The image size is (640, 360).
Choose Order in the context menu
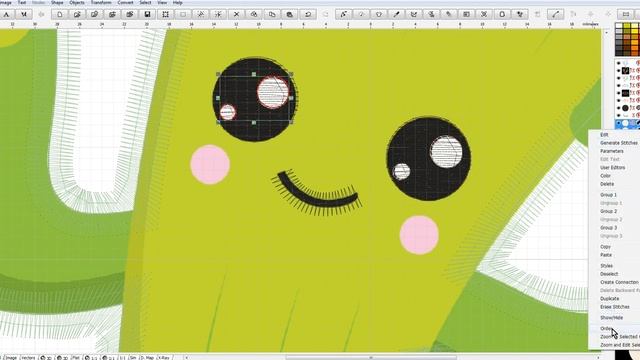pos(606,329)
